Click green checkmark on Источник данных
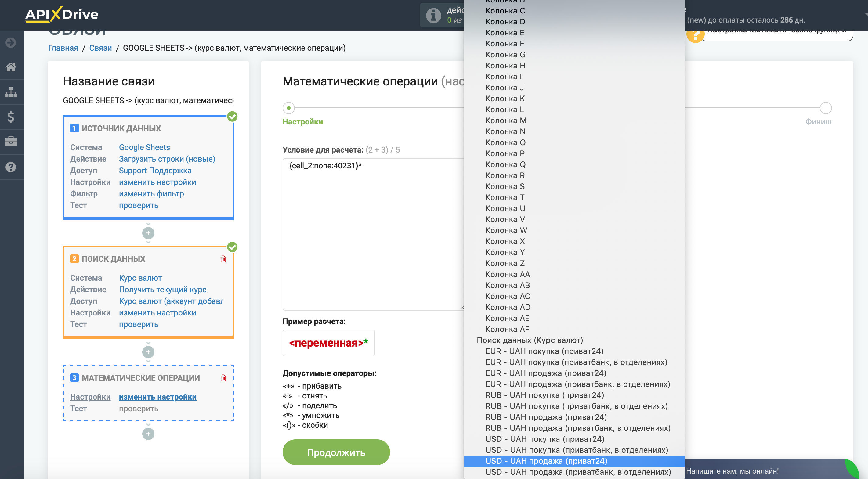 (232, 117)
